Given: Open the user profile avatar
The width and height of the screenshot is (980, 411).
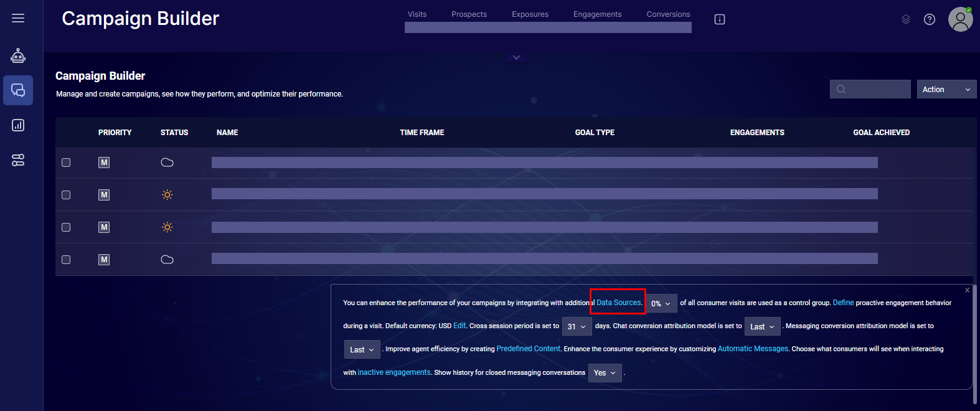Looking at the screenshot, I should coord(960,19).
